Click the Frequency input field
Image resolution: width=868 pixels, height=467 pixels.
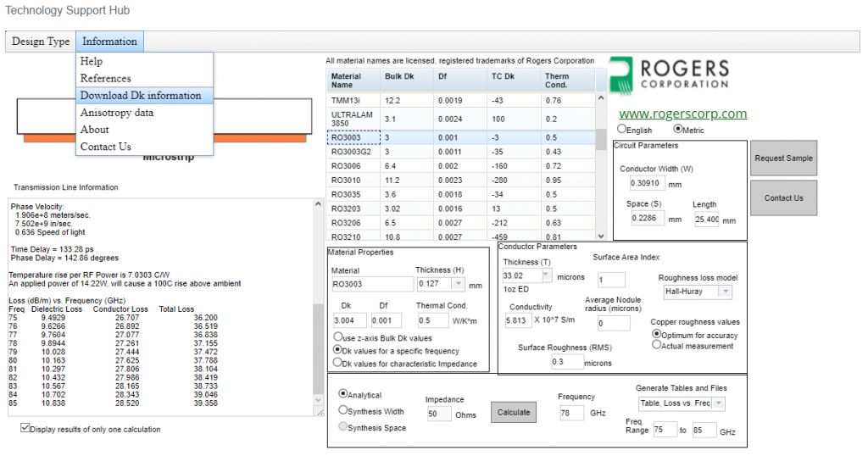coord(572,413)
